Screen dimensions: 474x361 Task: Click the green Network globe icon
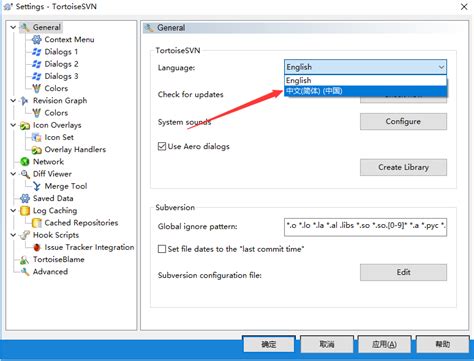(x=25, y=162)
